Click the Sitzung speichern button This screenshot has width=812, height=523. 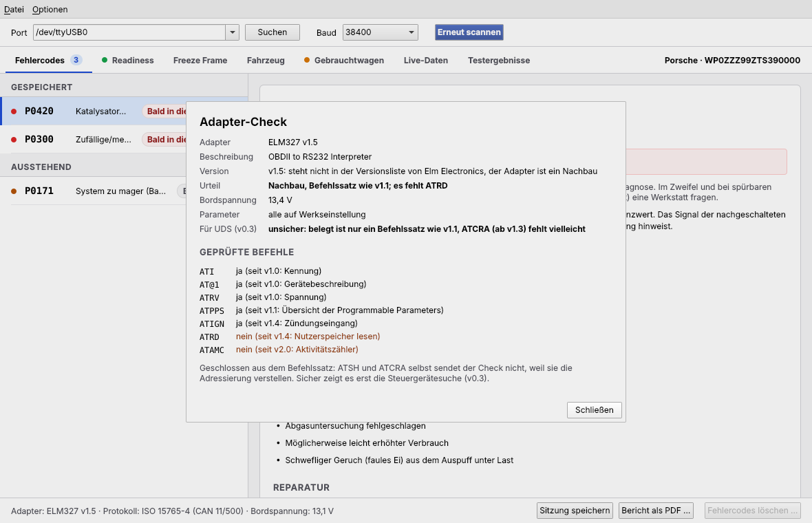[575, 510]
